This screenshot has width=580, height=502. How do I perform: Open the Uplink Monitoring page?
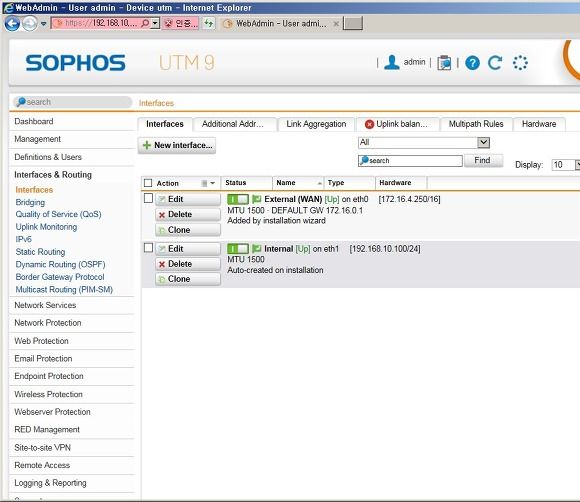coord(46,227)
